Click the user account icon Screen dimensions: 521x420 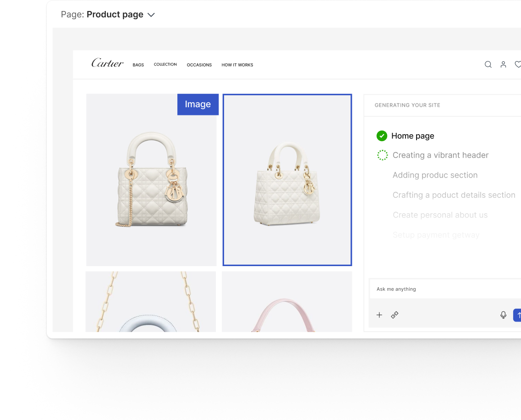click(503, 65)
